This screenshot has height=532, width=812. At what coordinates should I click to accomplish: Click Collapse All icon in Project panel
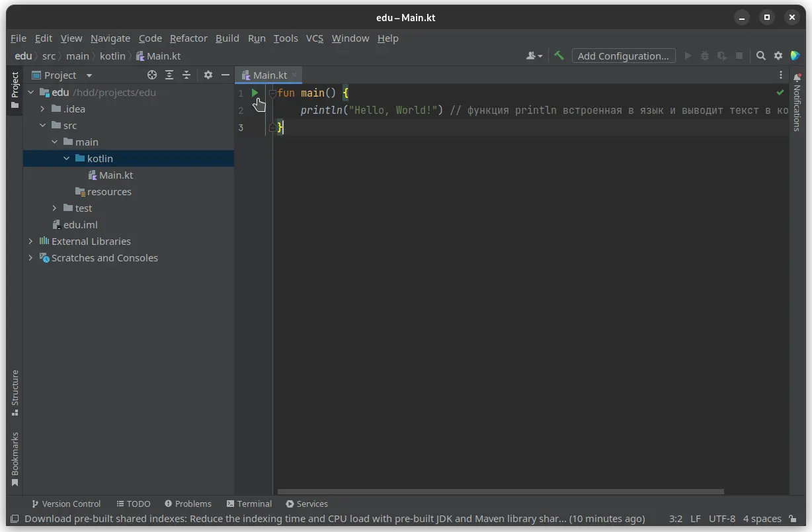click(x=186, y=75)
